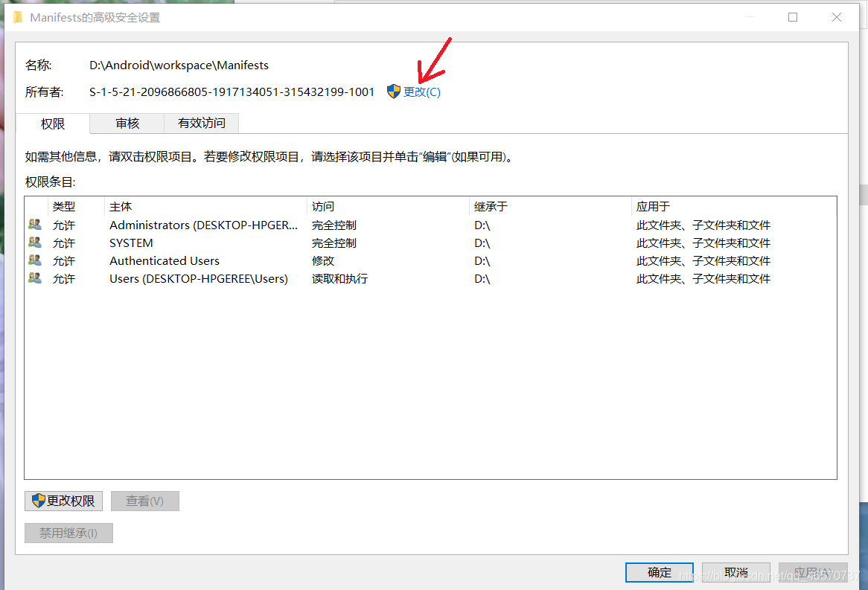
Task: Close the Manifests security settings window
Action: (x=837, y=17)
